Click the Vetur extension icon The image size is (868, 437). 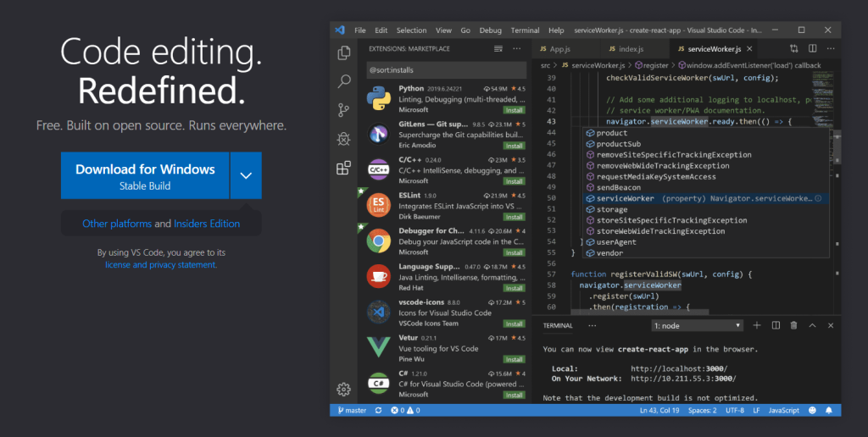pyautogui.click(x=379, y=347)
